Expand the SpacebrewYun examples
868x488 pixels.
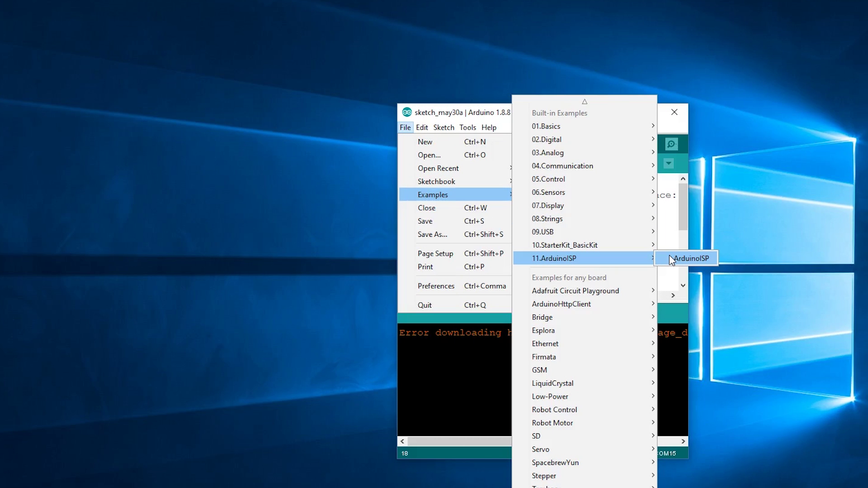585,462
